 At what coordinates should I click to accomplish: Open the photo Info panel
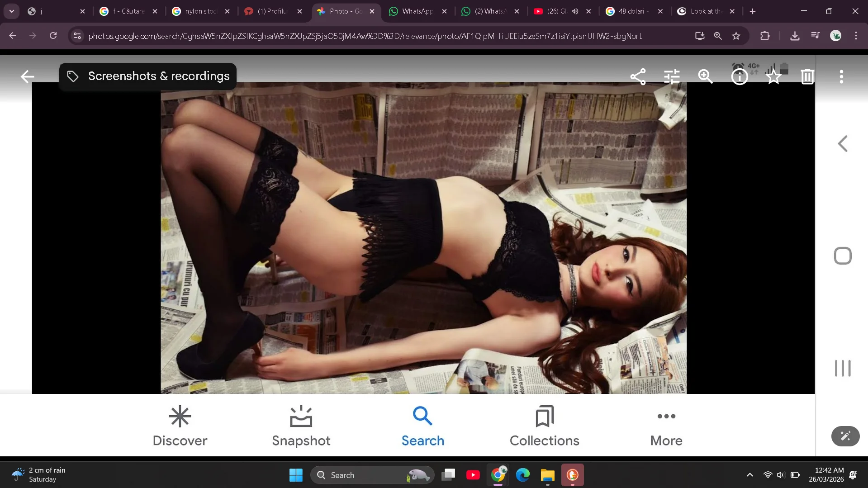coord(740,77)
